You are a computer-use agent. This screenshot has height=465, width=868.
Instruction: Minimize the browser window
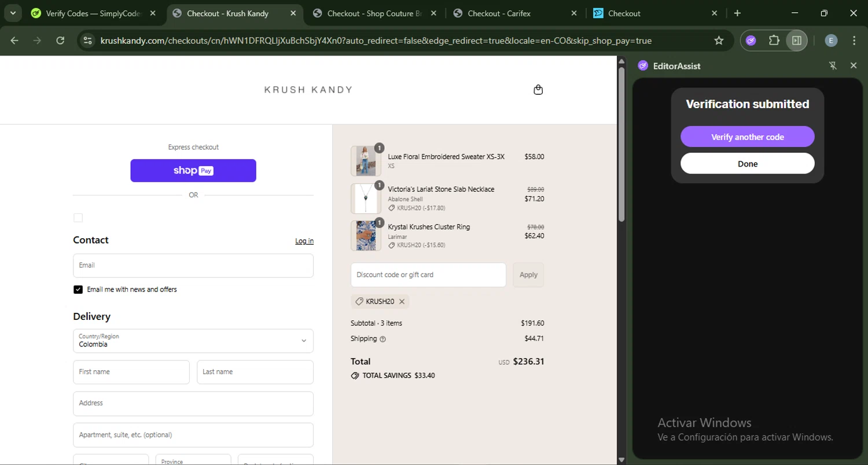pyautogui.click(x=795, y=13)
